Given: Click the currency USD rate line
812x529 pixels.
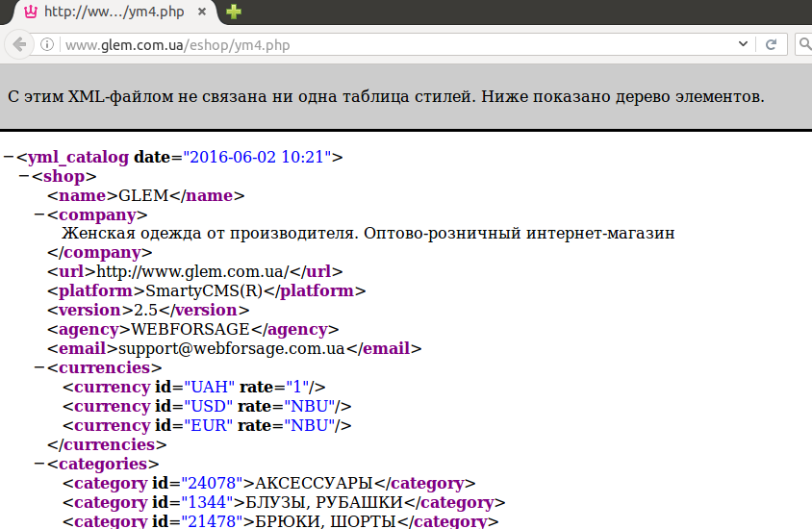Looking at the screenshot, I should (207, 406).
